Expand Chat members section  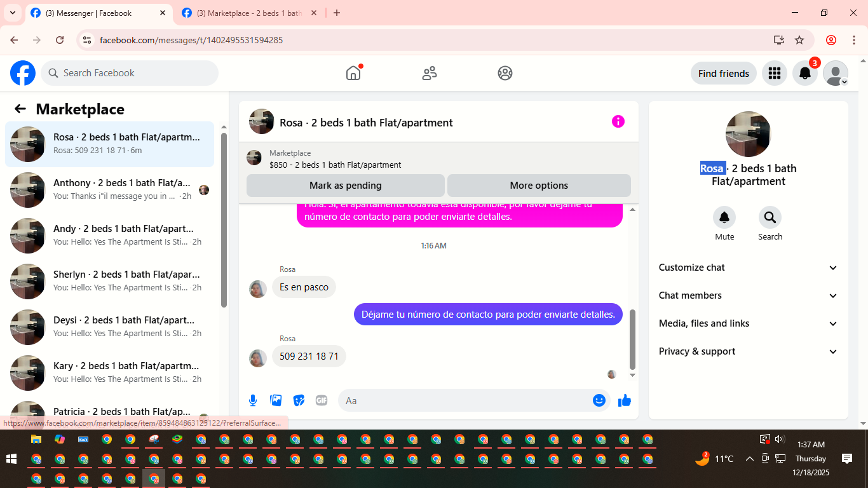(x=748, y=295)
